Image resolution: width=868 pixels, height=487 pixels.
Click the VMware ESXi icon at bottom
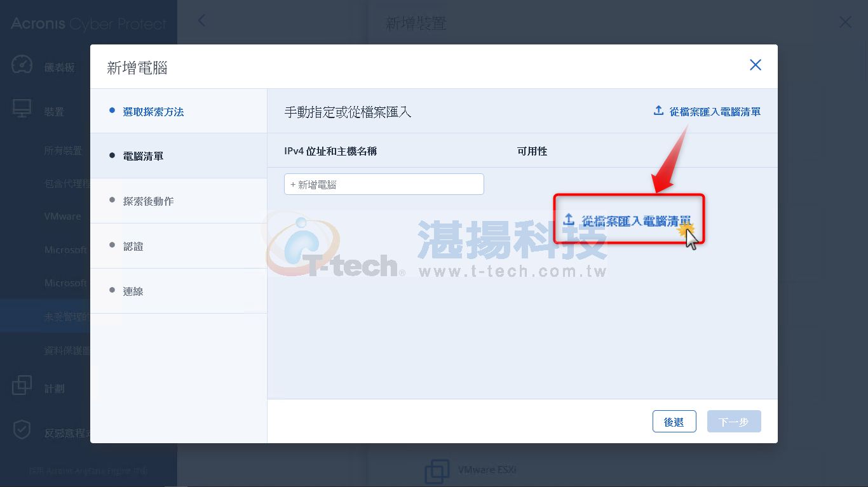(437, 471)
